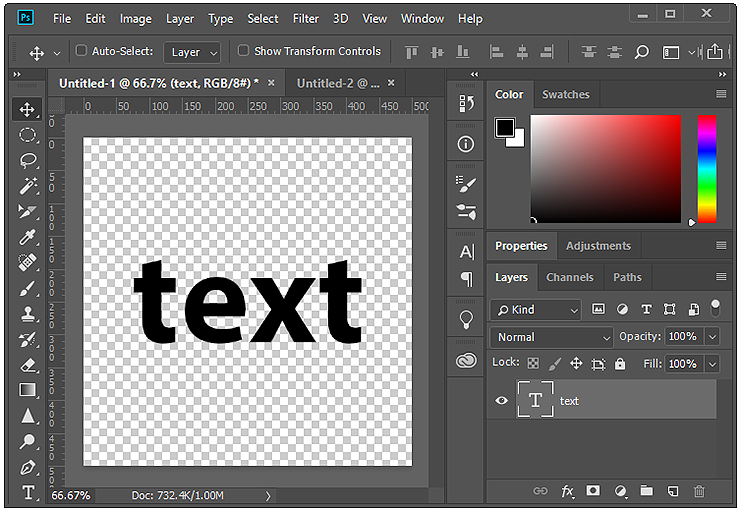The height and width of the screenshot is (511, 740).
Task: Click the Search icon in options bar
Action: (x=641, y=51)
